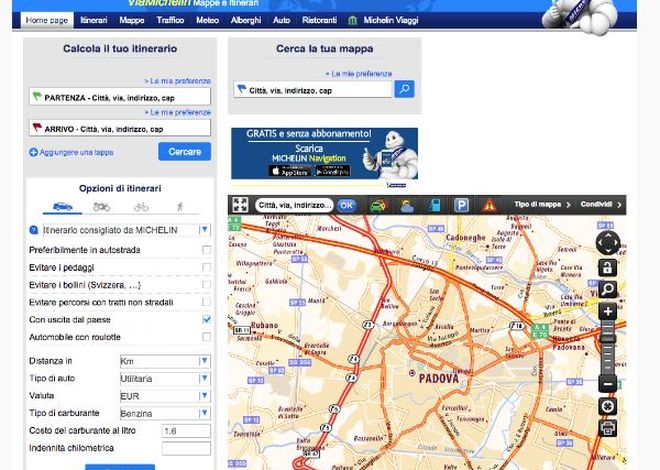Open the Mappe tab
Screen dimensions: 660x470
click(132, 20)
